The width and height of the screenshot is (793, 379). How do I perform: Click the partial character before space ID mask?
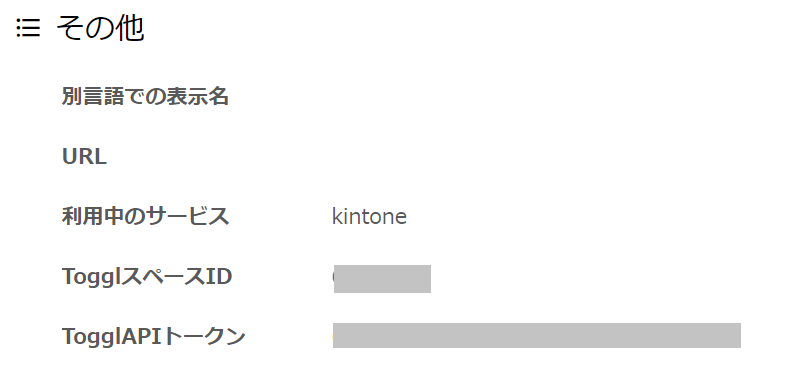(x=333, y=277)
